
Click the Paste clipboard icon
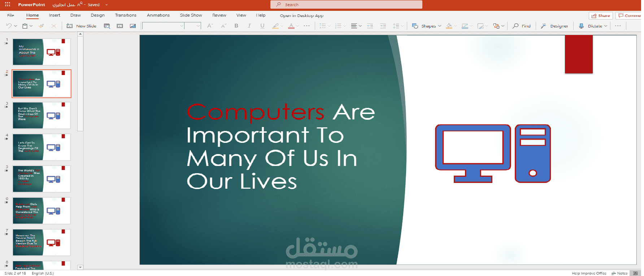pyautogui.click(x=25, y=26)
